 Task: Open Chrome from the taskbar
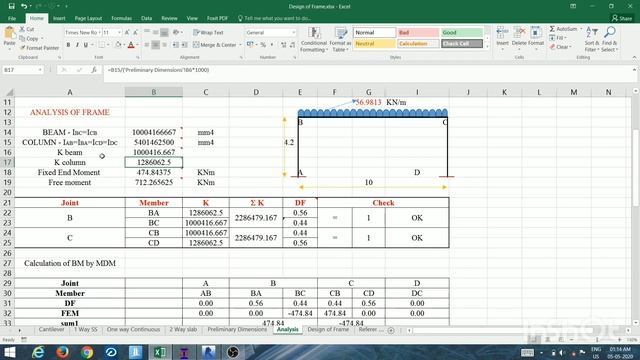pos(87,352)
